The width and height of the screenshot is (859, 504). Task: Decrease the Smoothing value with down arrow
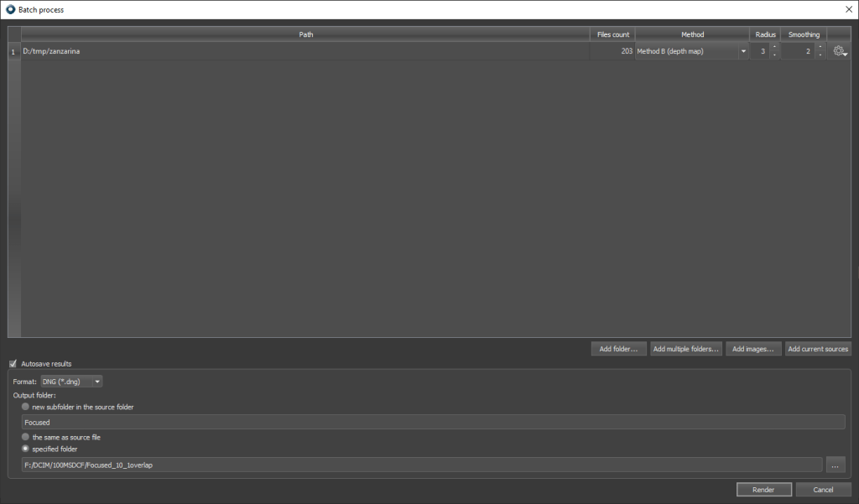820,55
